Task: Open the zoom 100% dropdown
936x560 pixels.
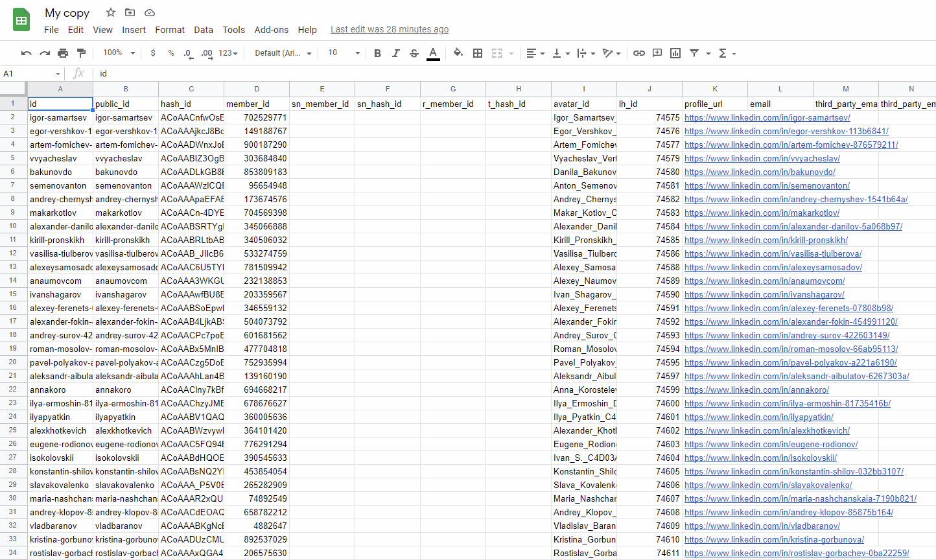Action: (119, 53)
